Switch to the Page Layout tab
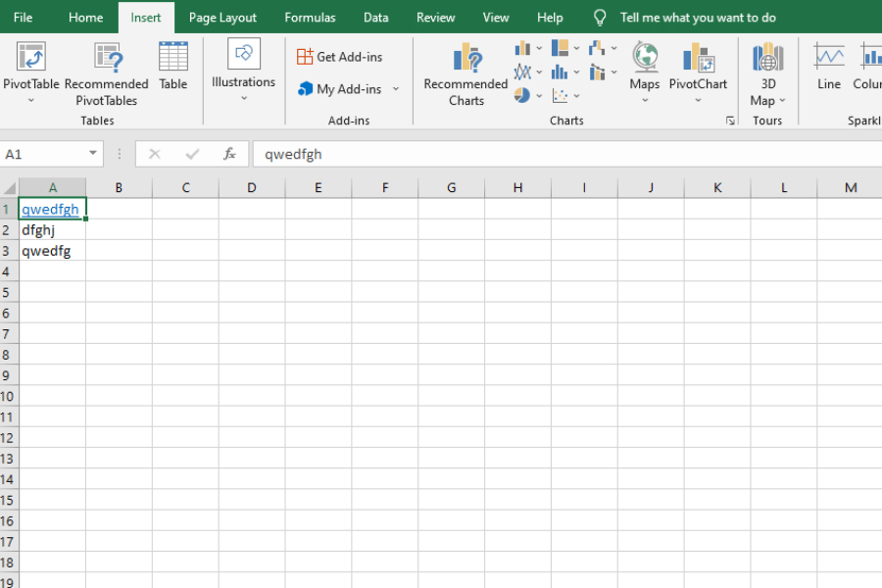The height and width of the screenshot is (588, 882). (222, 17)
